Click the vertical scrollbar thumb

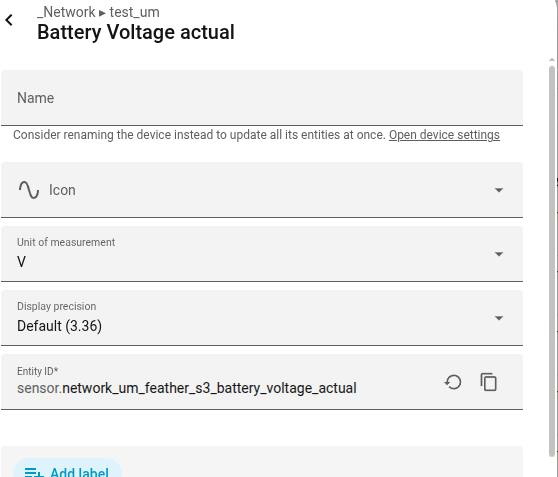(x=552, y=261)
